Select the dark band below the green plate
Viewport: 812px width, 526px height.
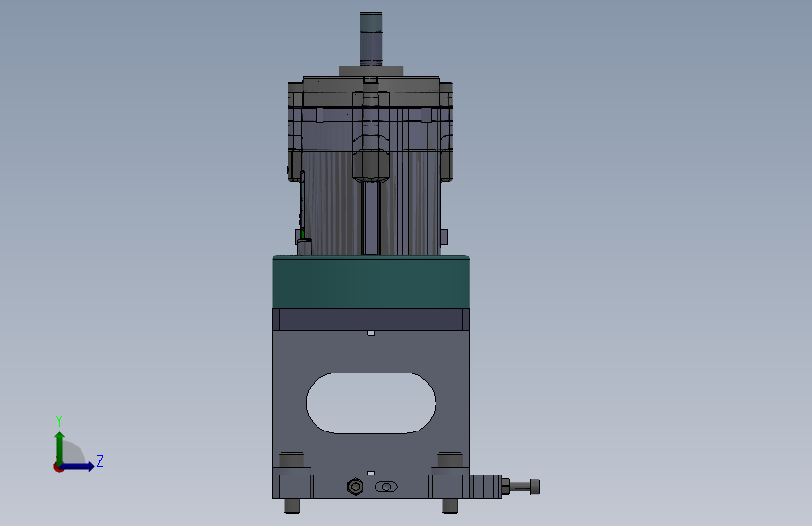(x=371, y=320)
